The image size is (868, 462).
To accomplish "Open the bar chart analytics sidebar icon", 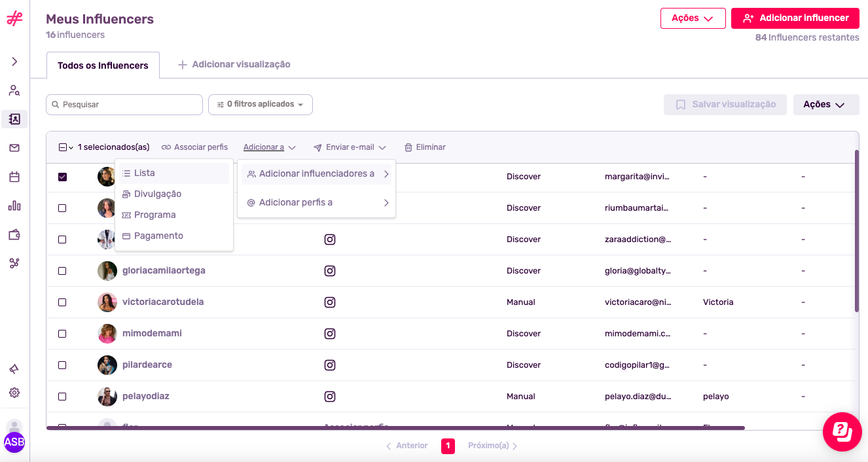I will coord(14,205).
